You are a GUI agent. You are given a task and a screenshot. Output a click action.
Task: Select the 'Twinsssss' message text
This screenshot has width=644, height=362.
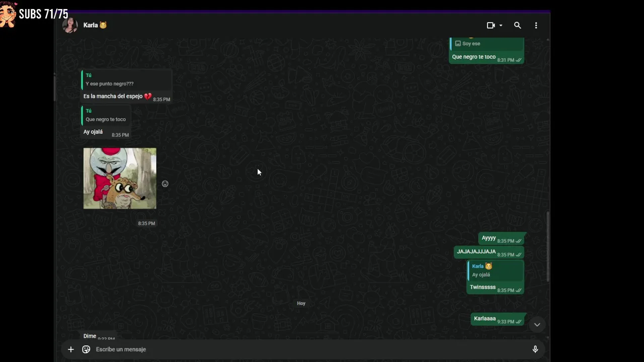(x=482, y=287)
